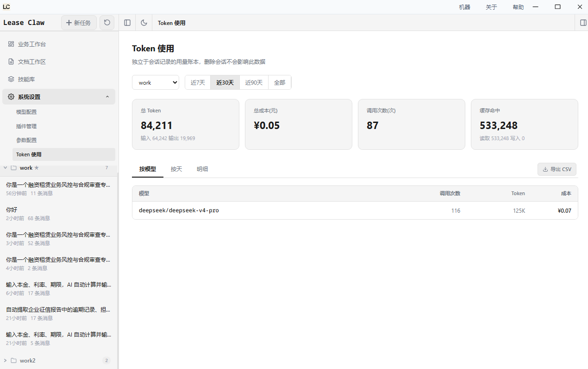Click the 调用次数 card showing 87
This screenshot has height=369, width=588.
point(412,124)
